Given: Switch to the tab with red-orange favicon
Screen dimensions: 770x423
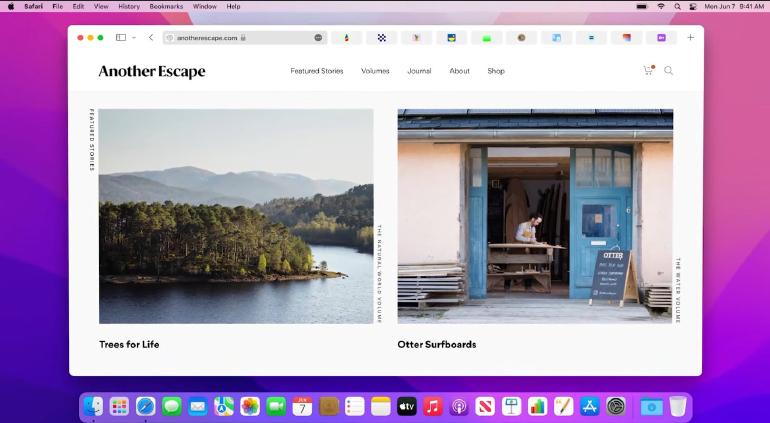Looking at the screenshot, I should click(x=626, y=38).
